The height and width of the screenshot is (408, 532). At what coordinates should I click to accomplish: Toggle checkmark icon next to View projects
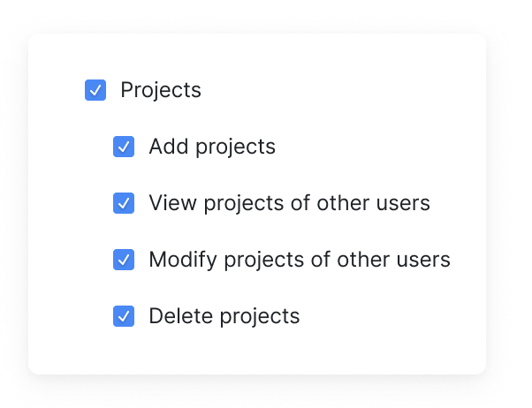coord(124,203)
